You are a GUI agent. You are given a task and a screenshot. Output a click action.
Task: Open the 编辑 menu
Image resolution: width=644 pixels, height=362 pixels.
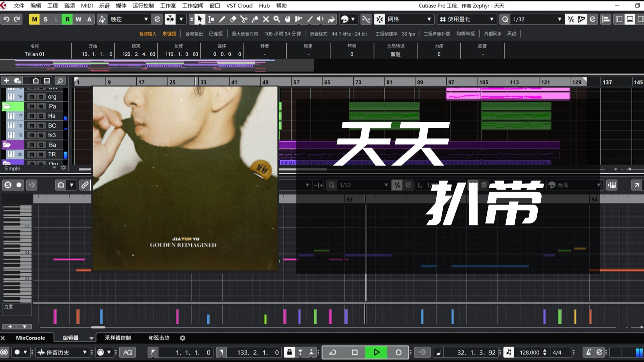[x=36, y=6]
